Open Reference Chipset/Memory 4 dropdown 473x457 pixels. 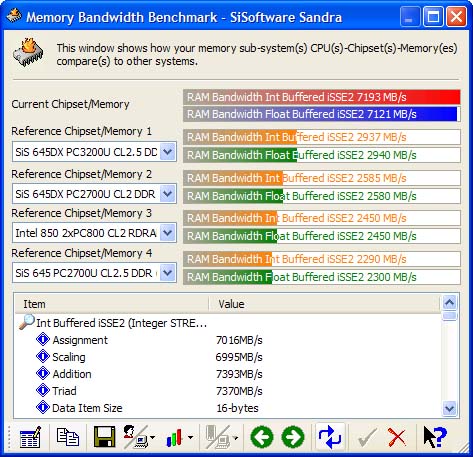pos(168,273)
